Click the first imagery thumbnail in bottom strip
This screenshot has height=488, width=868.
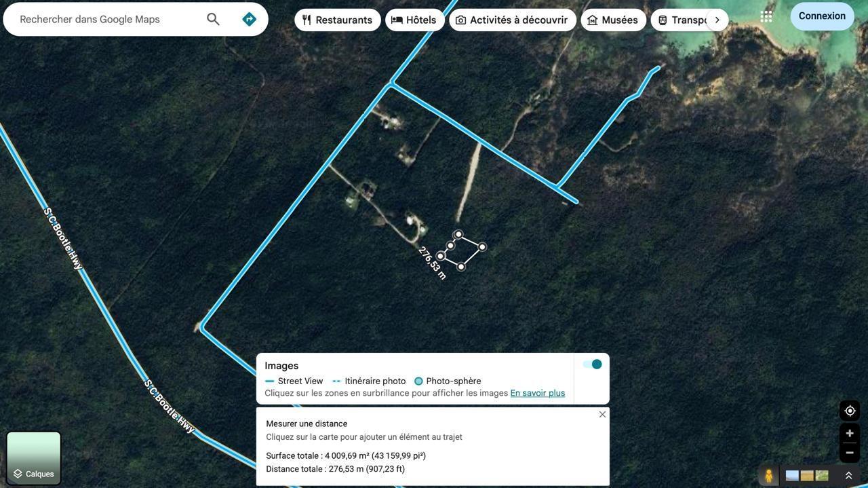point(792,476)
